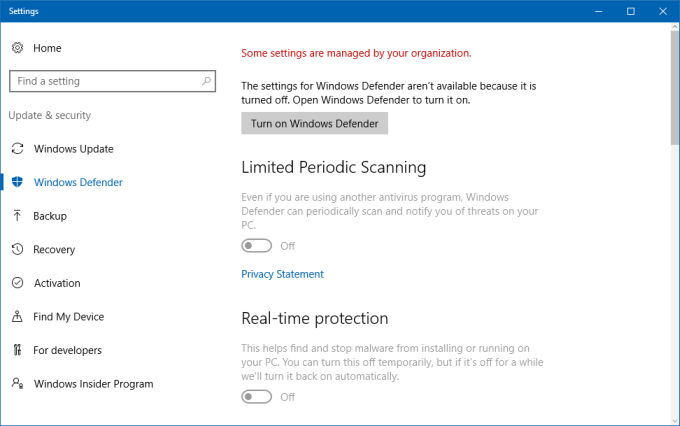Click the Windows Defender shield icon
The image size is (680, 426).
[x=17, y=182]
